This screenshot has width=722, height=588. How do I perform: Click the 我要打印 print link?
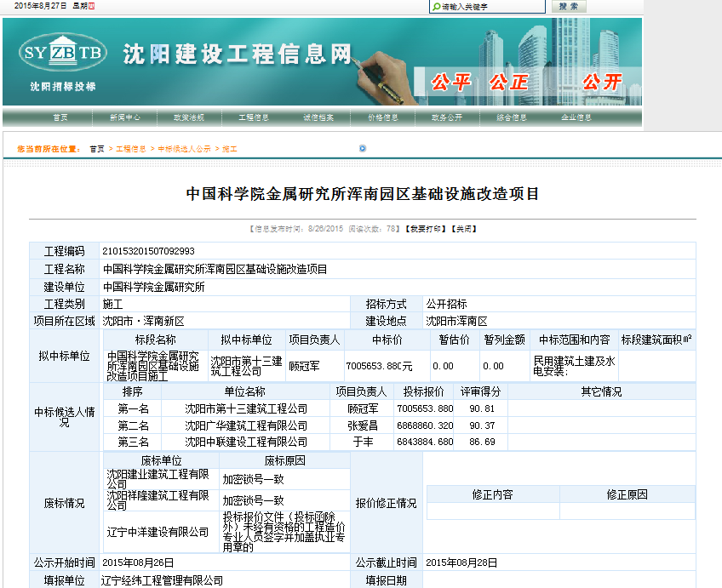(425, 229)
